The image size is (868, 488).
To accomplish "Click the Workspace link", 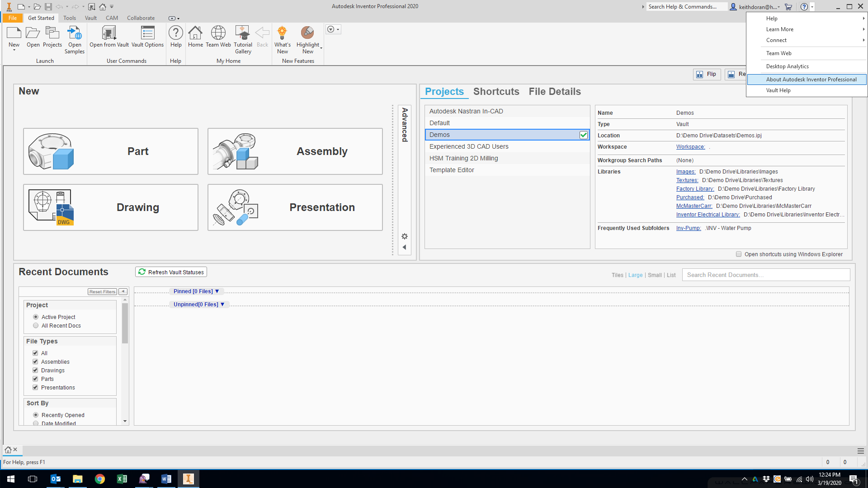I will 690,147.
